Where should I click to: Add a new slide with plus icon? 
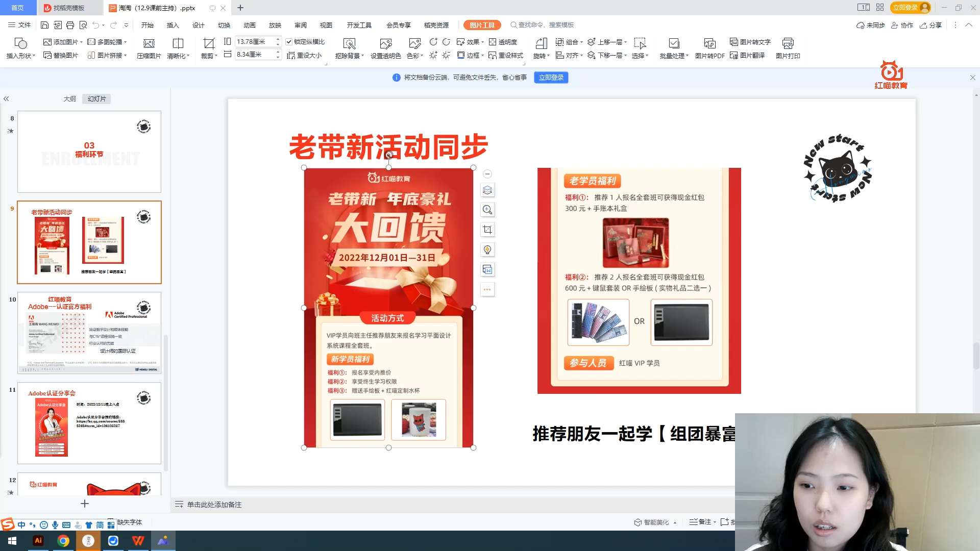(x=85, y=504)
